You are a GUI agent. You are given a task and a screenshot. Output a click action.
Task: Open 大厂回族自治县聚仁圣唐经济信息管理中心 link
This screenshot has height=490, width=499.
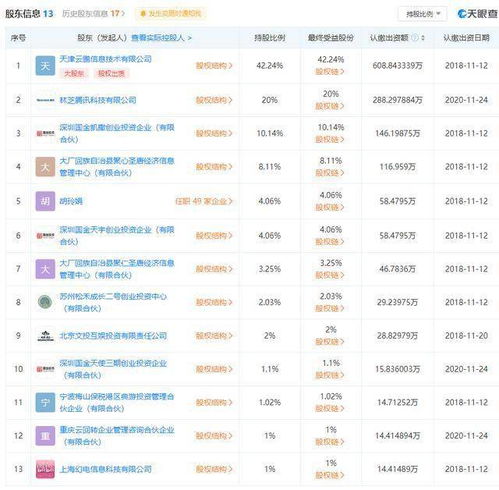click(117, 269)
